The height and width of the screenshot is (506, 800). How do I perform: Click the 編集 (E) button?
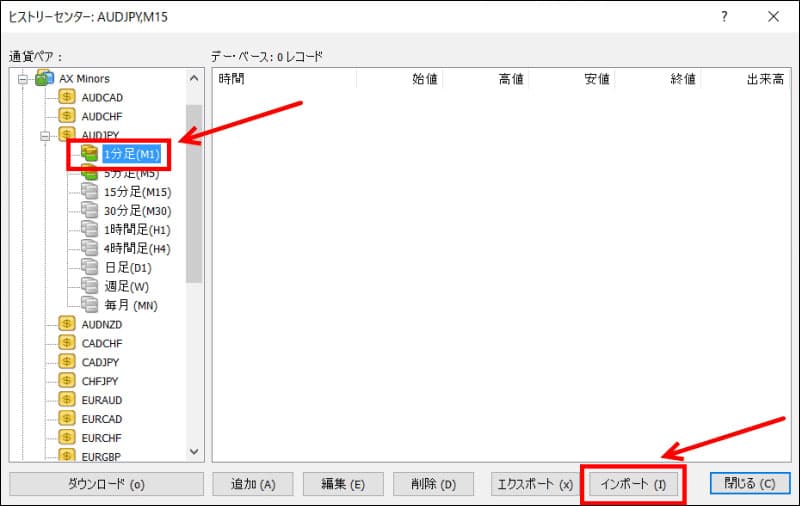pos(343,484)
